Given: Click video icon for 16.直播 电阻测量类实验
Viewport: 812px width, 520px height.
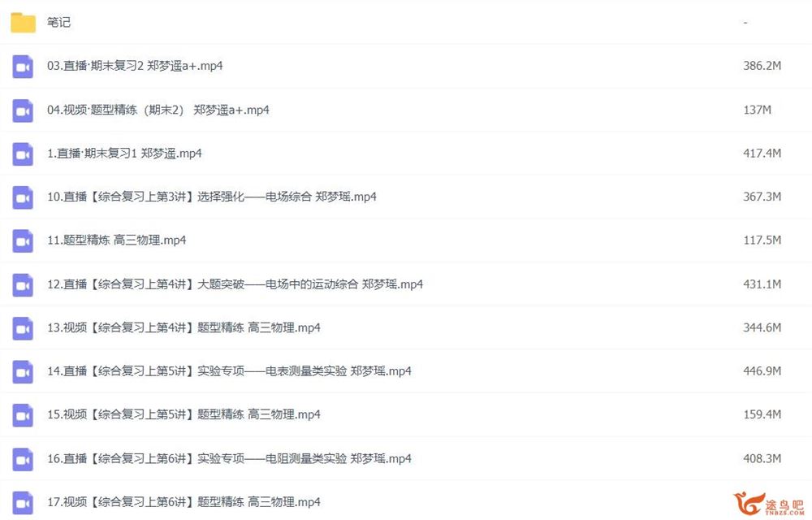Looking at the screenshot, I should [x=23, y=459].
